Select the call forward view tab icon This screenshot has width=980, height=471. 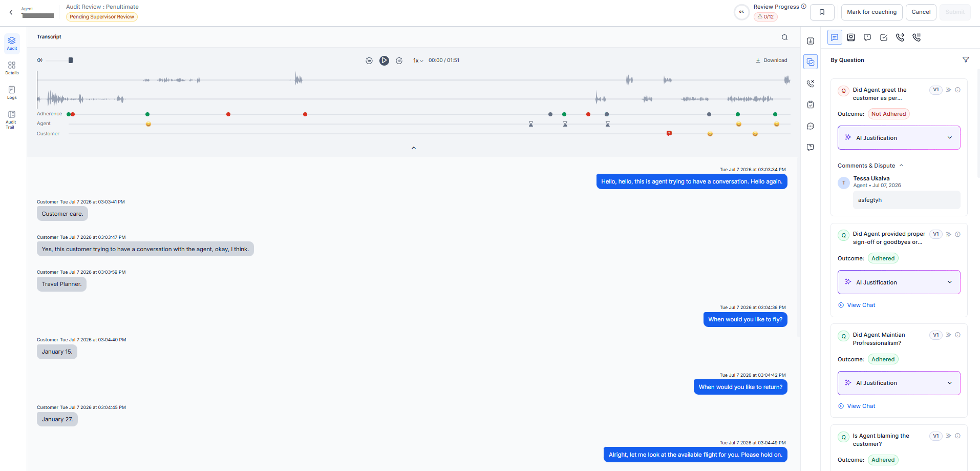tap(900, 37)
